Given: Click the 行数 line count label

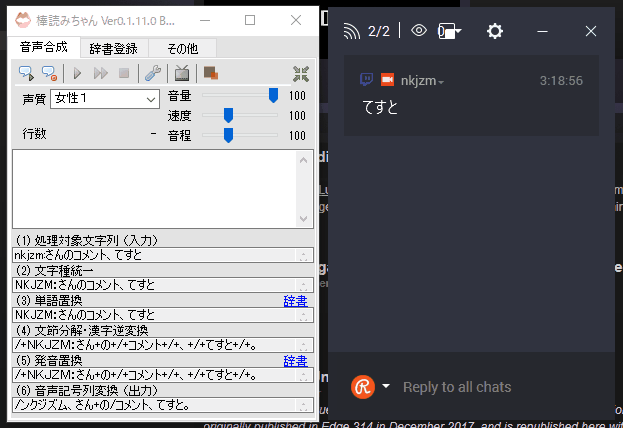Looking at the screenshot, I should pos(34,134).
